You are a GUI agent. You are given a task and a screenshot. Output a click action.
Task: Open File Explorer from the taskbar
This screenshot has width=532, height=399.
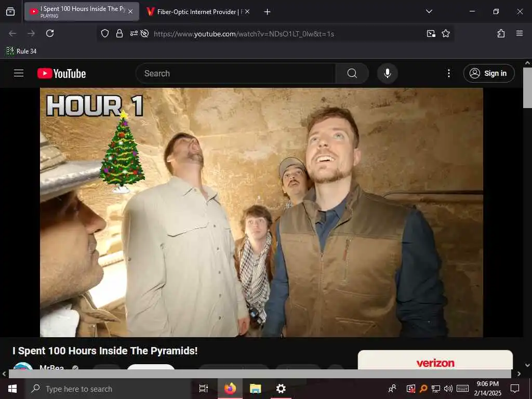(x=256, y=389)
